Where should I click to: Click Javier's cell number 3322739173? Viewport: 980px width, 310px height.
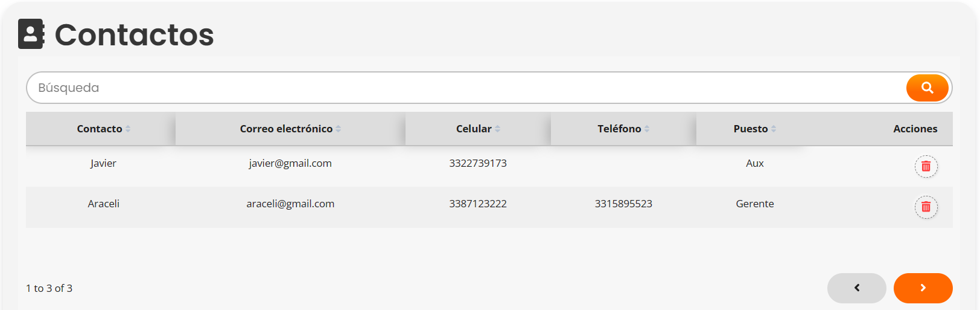(478, 163)
